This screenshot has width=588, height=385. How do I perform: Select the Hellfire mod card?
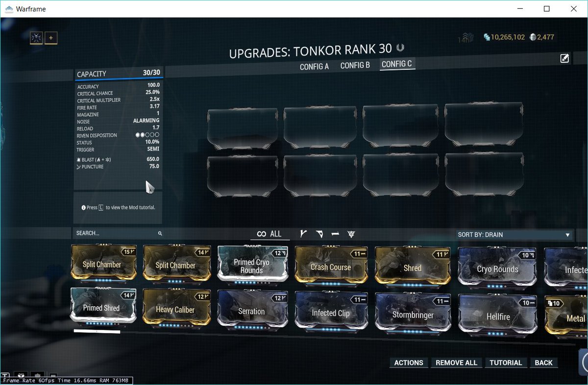point(498,315)
